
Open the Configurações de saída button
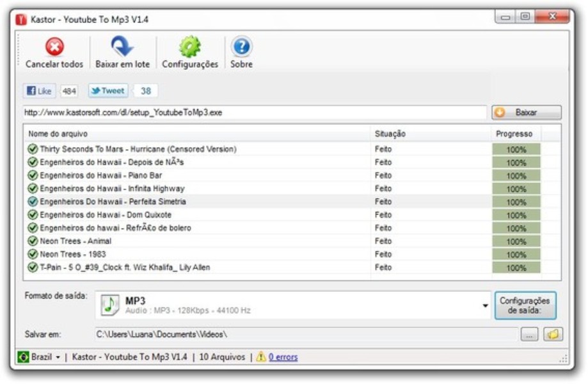(525, 305)
